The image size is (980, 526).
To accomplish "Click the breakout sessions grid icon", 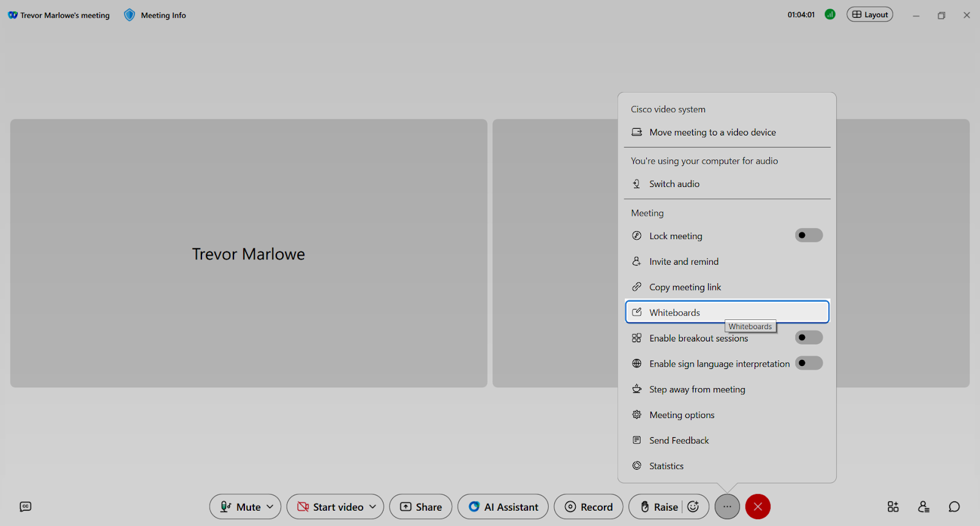I will (637, 338).
